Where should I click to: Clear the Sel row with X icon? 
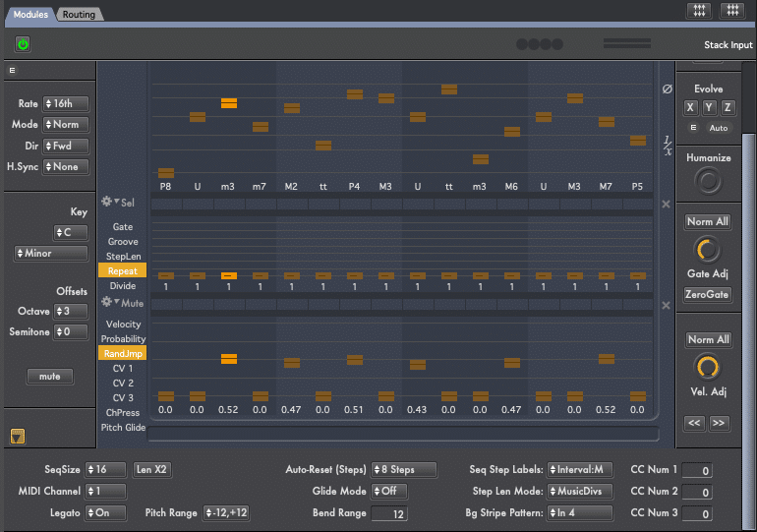(666, 205)
